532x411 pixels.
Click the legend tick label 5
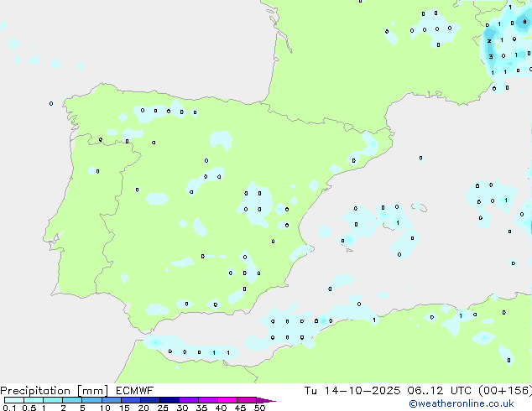[82, 408]
